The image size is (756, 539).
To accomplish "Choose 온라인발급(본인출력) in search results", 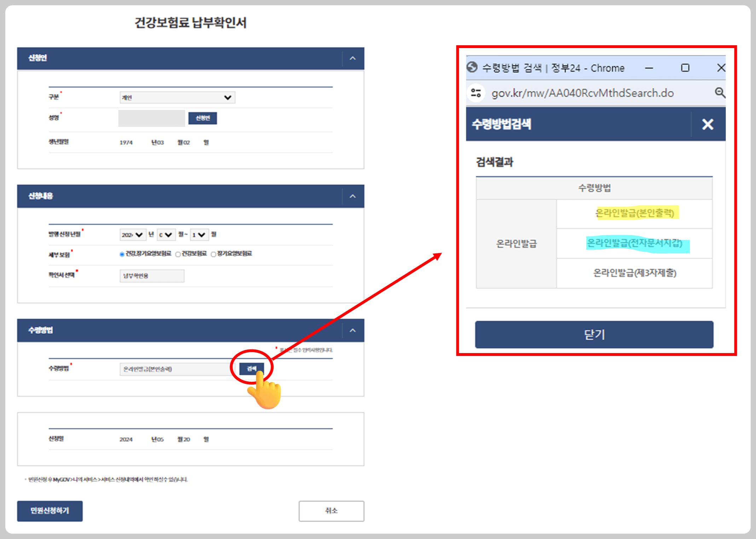I will 635,213.
